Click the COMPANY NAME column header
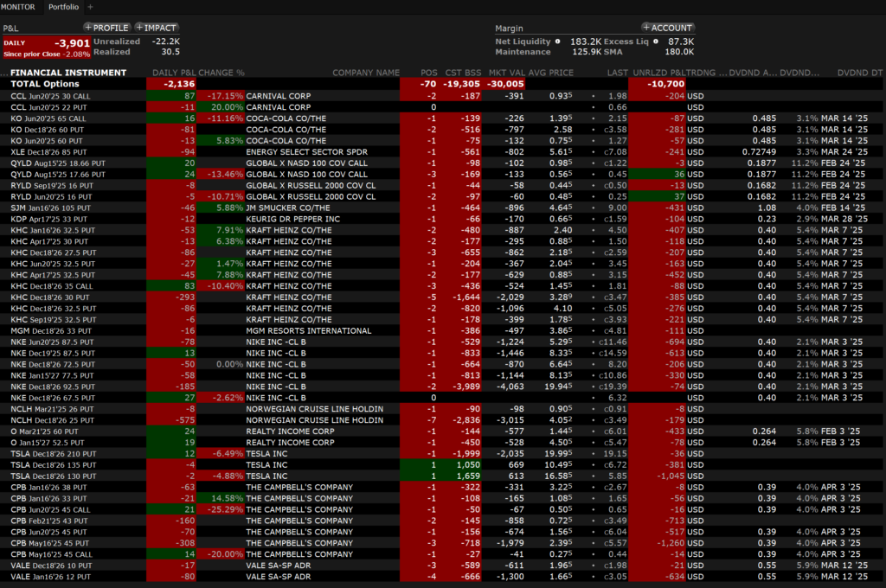 (366, 73)
